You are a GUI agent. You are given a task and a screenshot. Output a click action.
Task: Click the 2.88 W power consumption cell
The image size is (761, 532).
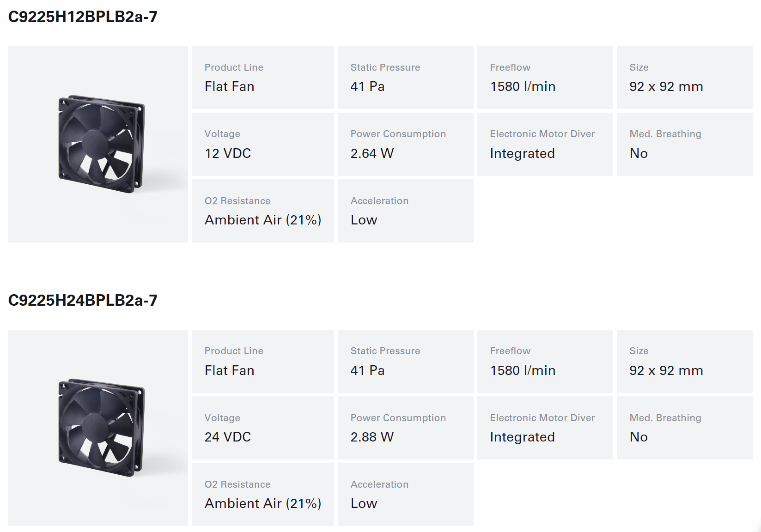pyautogui.click(x=406, y=428)
